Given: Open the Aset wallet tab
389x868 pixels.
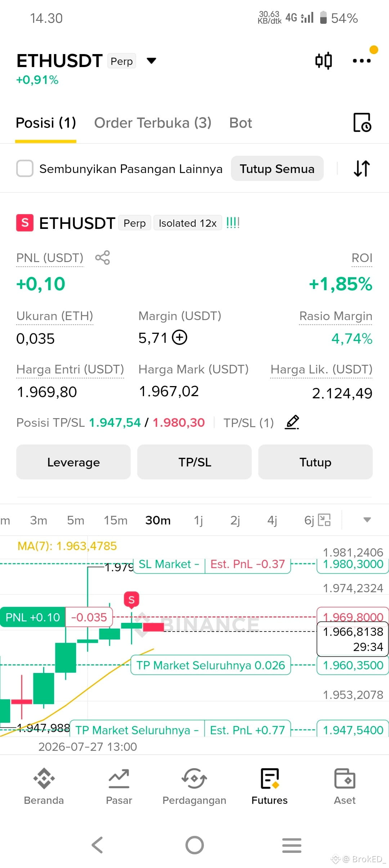Looking at the screenshot, I should coord(345,787).
